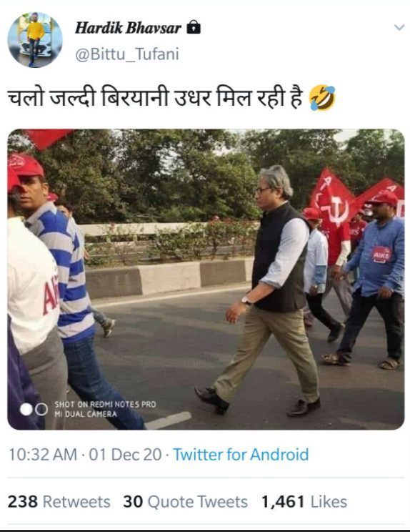
Task: Select the Redmi dual camera watermark icon
Action: pos(34,409)
